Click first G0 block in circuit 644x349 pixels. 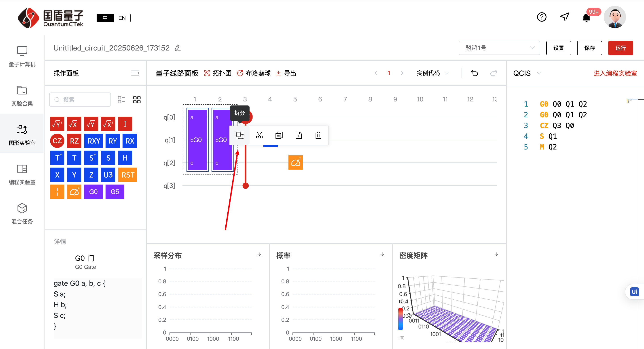[x=197, y=140]
